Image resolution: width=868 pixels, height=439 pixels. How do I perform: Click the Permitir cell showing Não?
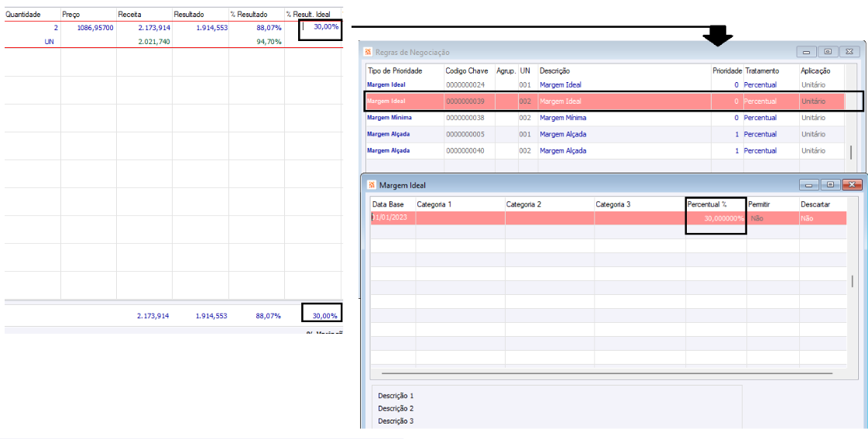coord(773,218)
